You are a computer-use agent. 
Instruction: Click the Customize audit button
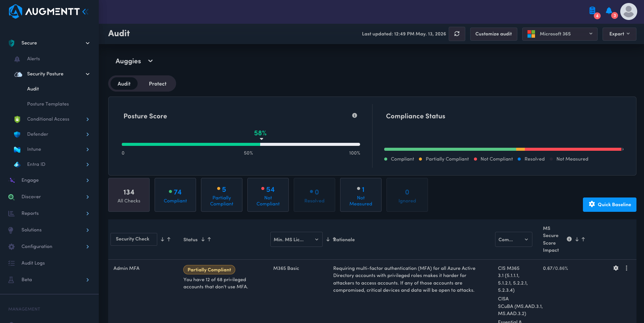493,34
